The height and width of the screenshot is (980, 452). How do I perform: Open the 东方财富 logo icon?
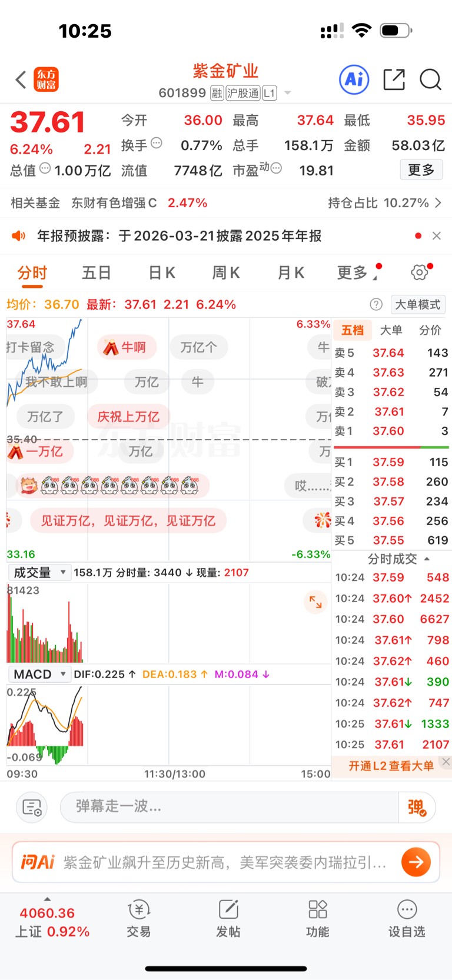(x=46, y=79)
